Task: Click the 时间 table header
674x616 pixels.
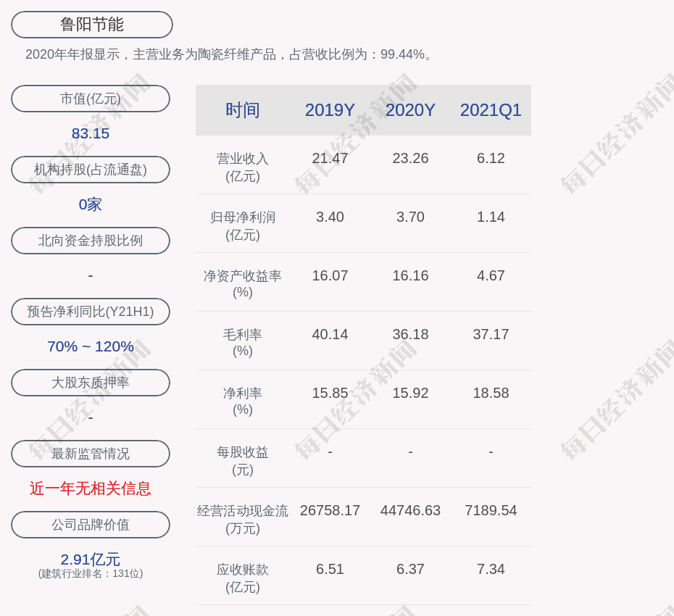Action: coord(243,110)
